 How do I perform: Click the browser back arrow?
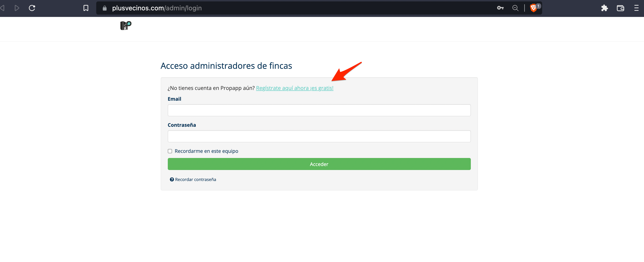click(x=3, y=8)
